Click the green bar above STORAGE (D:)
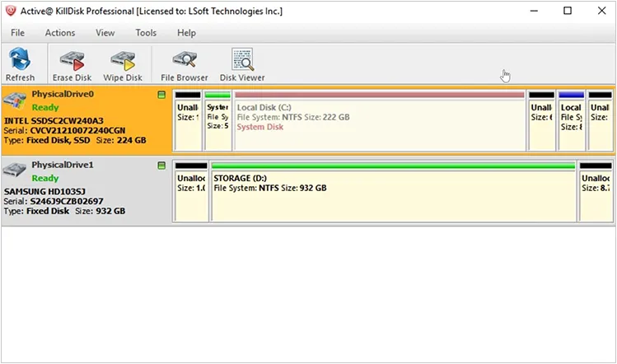 (x=393, y=166)
